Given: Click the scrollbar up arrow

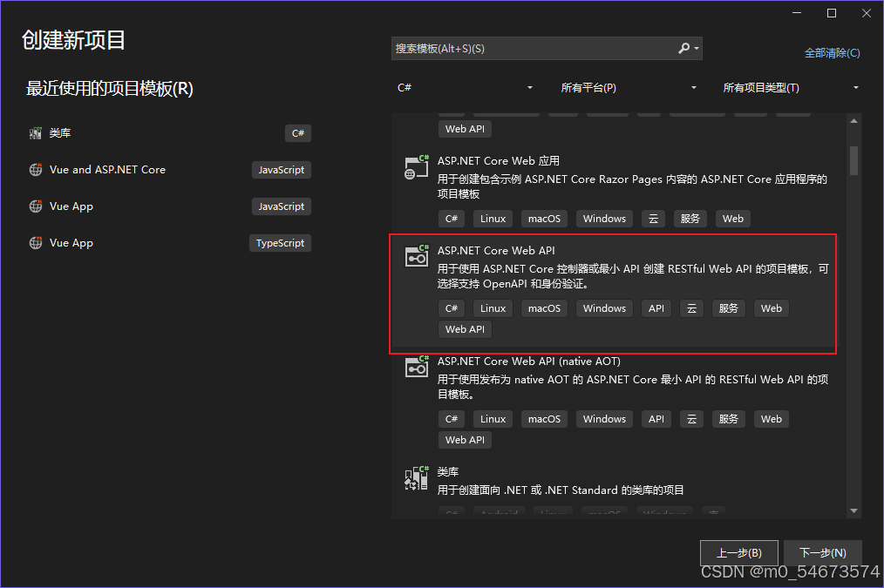Looking at the screenshot, I should [x=853, y=121].
